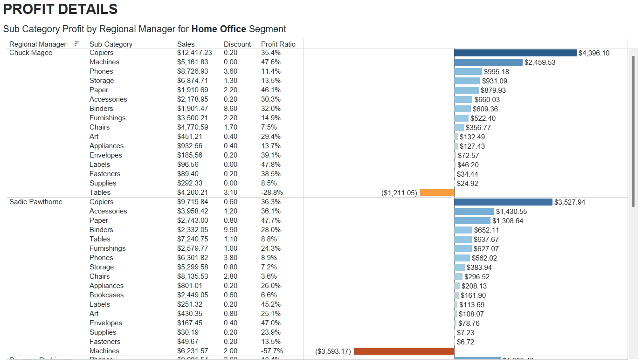This screenshot has height=364, width=642.
Task: Select Chuck Magee's dark blue Copiers bar
Action: tap(515, 53)
